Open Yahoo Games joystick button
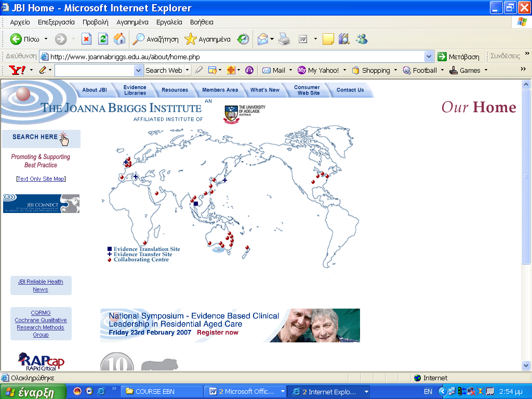532x399 pixels. point(465,70)
